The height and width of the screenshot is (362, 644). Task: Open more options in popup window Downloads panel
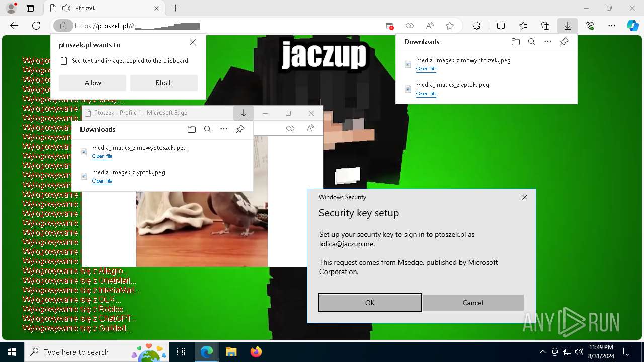pos(224,129)
